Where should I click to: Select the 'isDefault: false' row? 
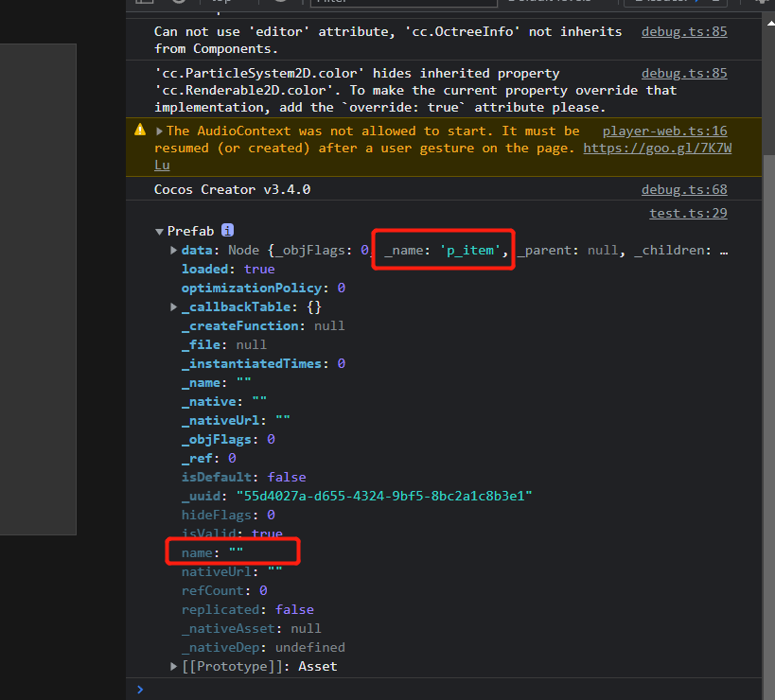click(244, 477)
